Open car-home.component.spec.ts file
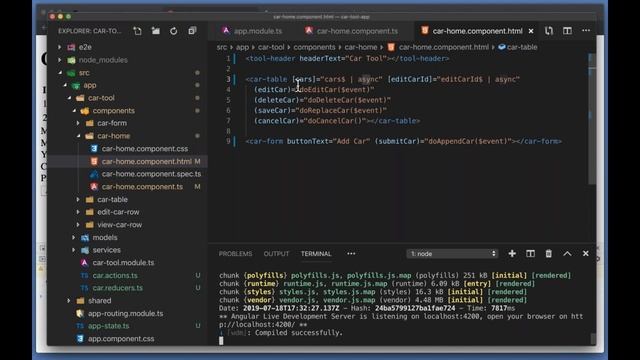 151,174
